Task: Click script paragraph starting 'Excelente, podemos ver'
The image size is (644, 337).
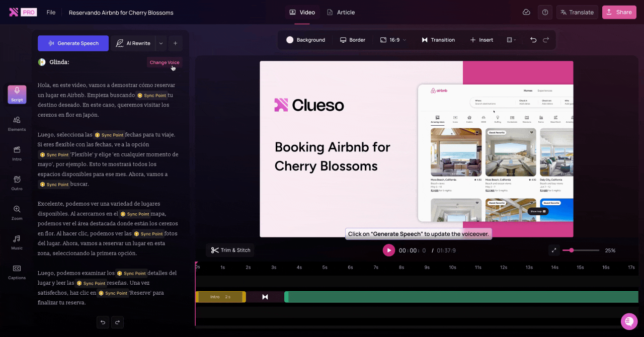Action: (108, 229)
